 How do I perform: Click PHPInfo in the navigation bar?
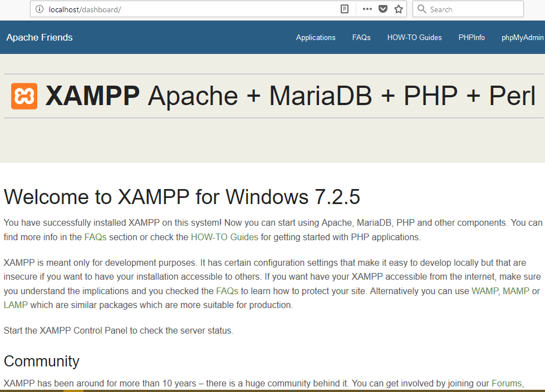[x=472, y=37]
